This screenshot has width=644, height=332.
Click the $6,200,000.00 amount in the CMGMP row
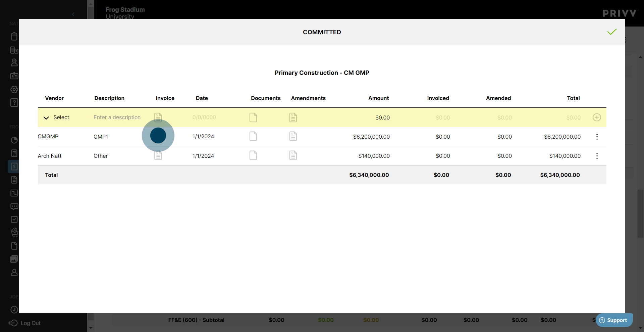371,137
